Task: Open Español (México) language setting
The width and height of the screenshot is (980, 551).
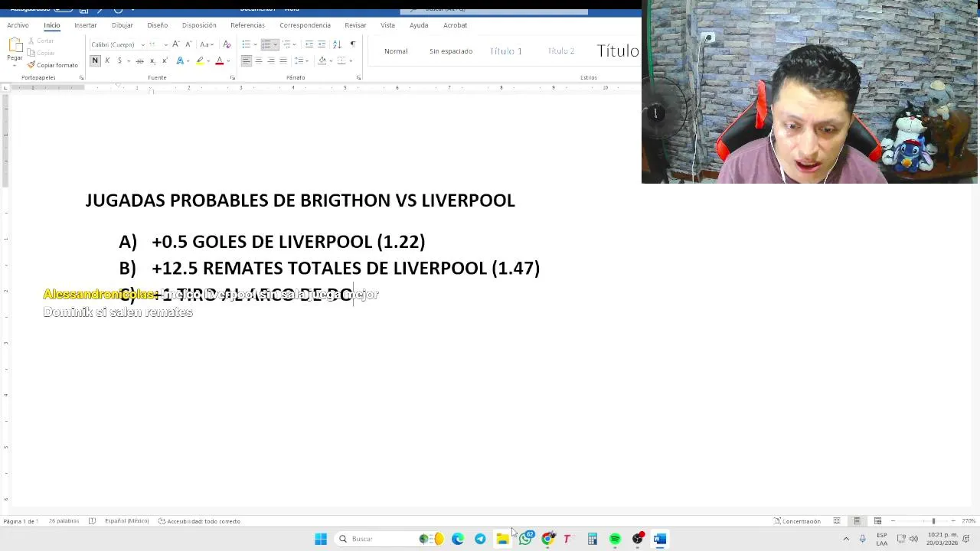Action: pos(126,521)
